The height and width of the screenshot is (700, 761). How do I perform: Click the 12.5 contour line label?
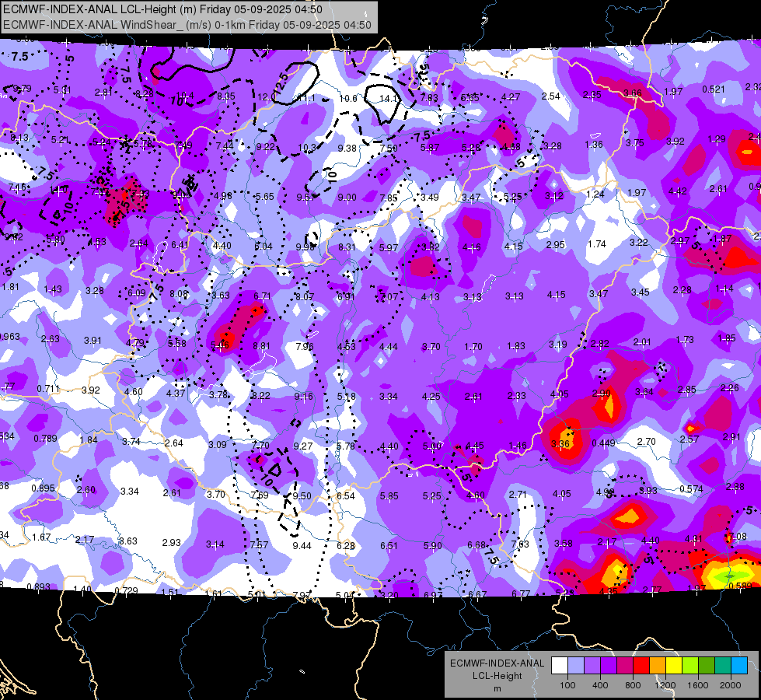[x=281, y=82]
